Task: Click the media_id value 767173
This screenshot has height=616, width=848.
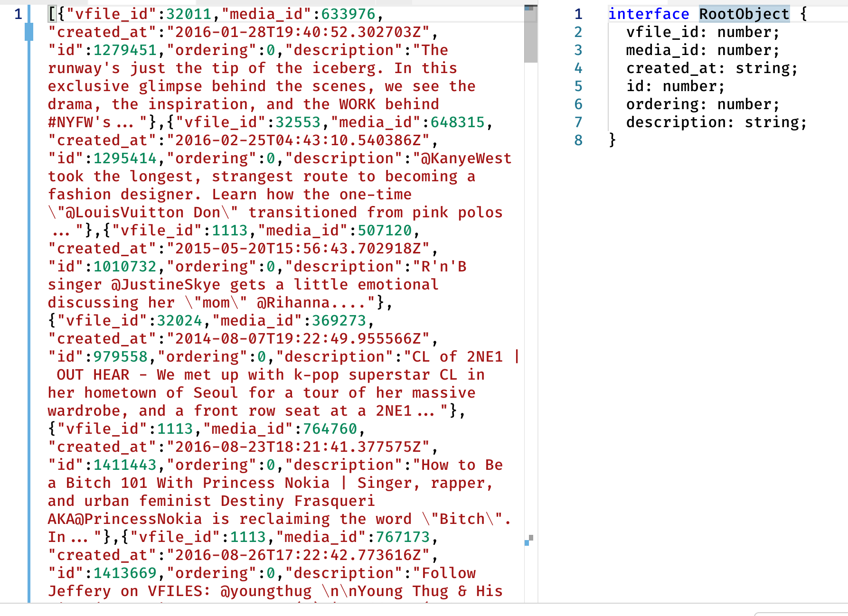Action: 403,537
